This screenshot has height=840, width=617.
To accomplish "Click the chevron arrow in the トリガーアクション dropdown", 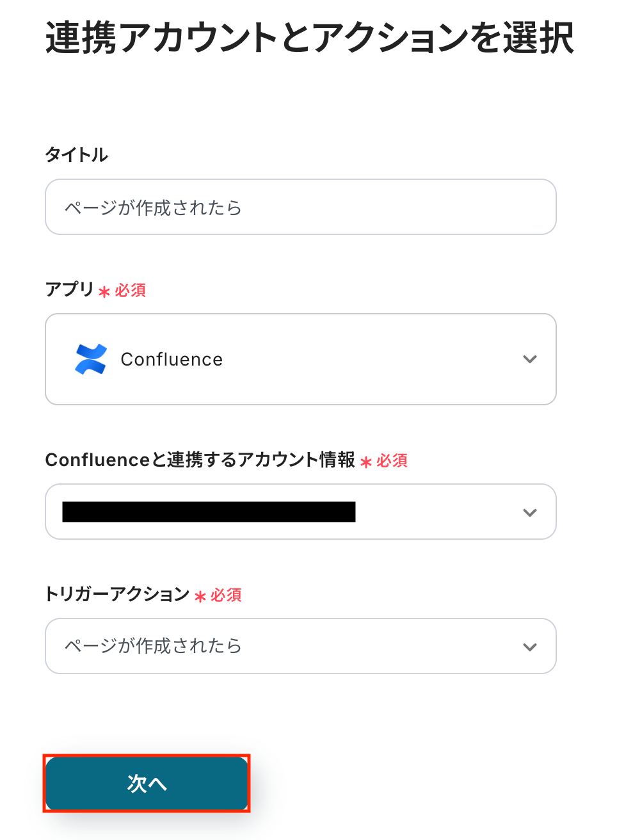I will tap(529, 647).
